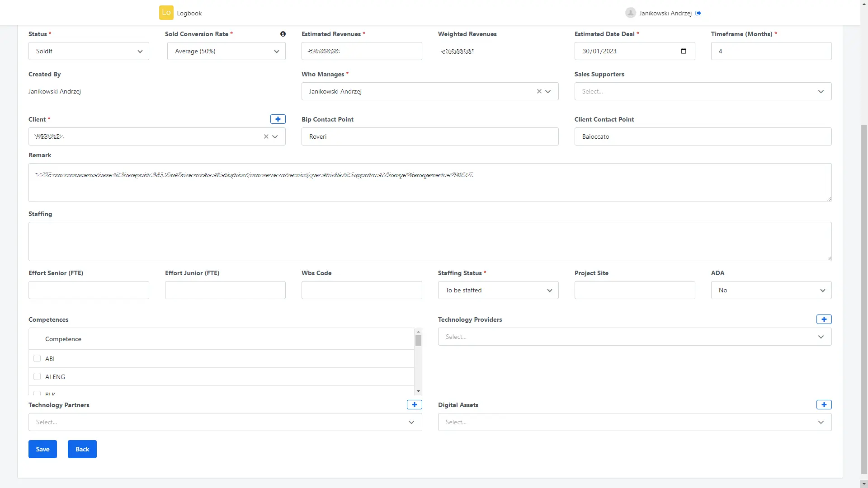Add a Technology Partner with the plus icon
The height and width of the screenshot is (488, 868).
tap(414, 404)
